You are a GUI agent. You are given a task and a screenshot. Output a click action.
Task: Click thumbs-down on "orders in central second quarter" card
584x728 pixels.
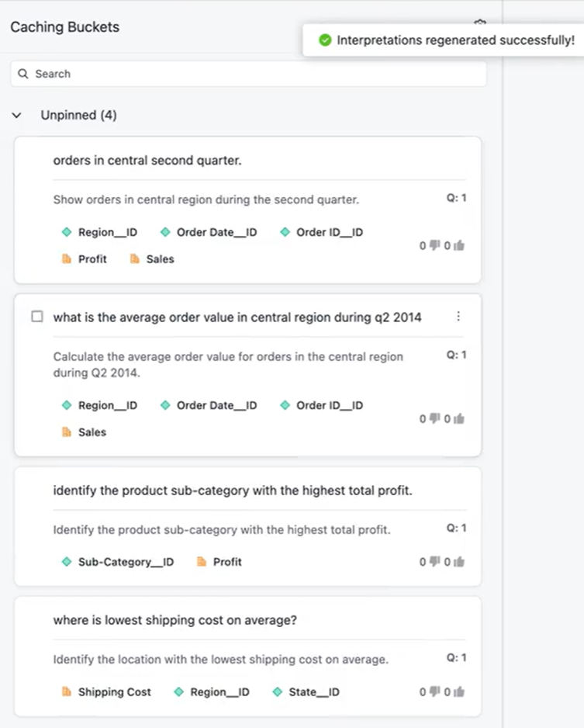click(x=435, y=245)
